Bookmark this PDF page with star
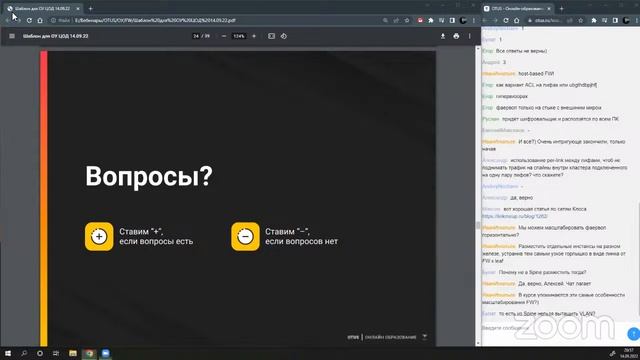640x360 pixels. [x=407, y=20]
